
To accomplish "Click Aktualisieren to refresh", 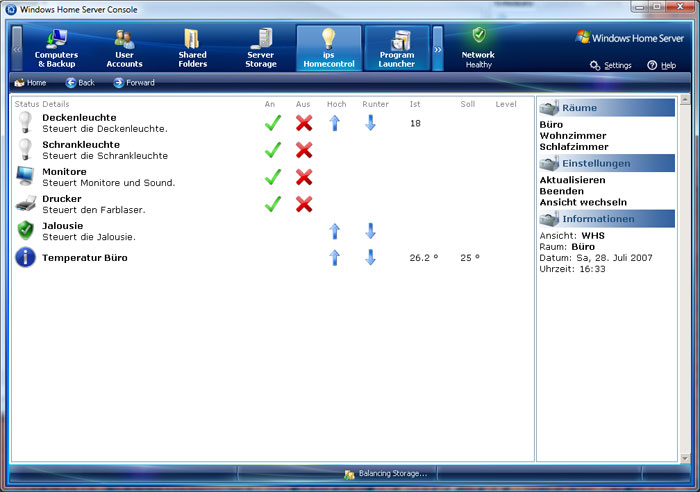I will [x=572, y=180].
